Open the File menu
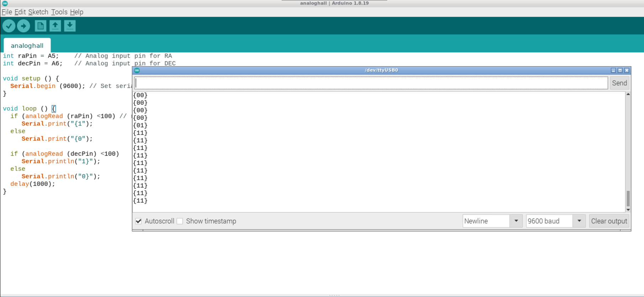The width and height of the screenshot is (644, 297). point(7,12)
